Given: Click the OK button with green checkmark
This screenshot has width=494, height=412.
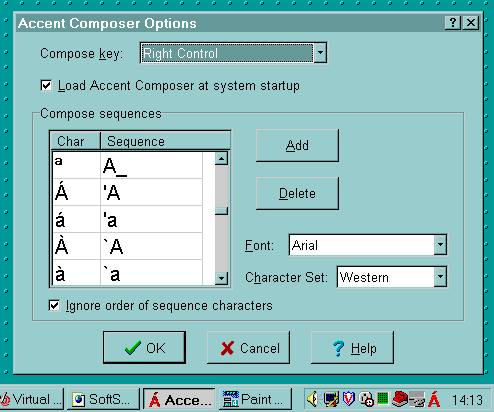Looking at the screenshot, I should tap(144, 348).
